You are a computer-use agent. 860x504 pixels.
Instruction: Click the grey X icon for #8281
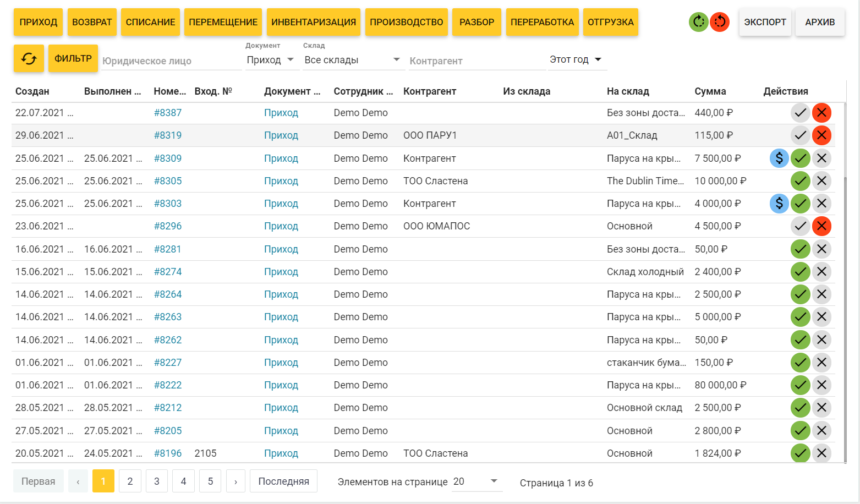(821, 249)
